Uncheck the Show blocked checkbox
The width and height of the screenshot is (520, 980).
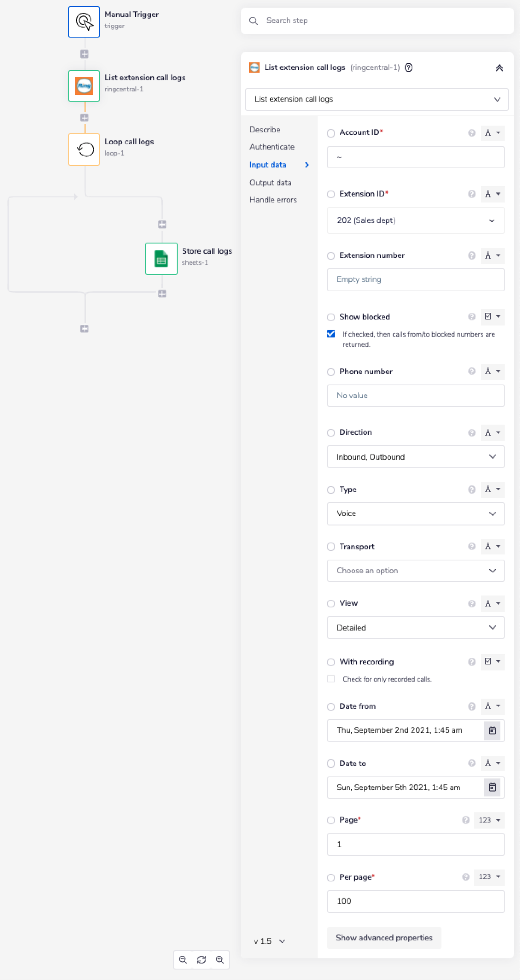331,334
